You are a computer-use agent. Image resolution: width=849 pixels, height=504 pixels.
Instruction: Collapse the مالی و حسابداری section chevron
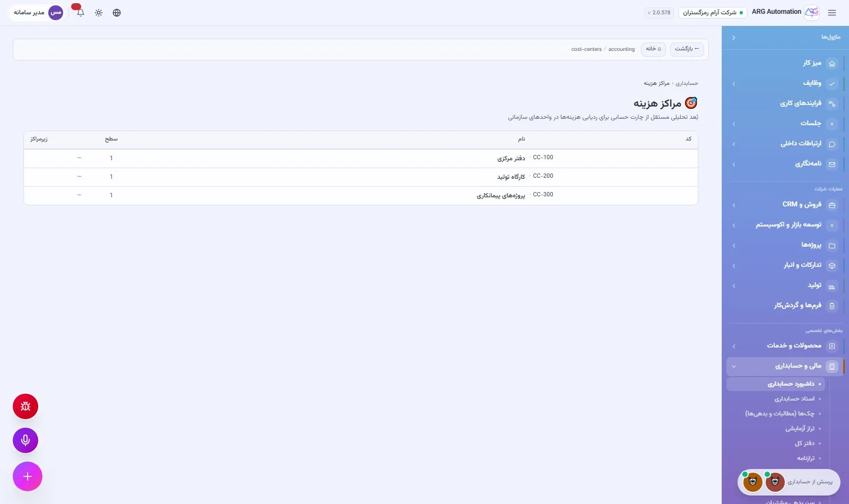pos(734,367)
